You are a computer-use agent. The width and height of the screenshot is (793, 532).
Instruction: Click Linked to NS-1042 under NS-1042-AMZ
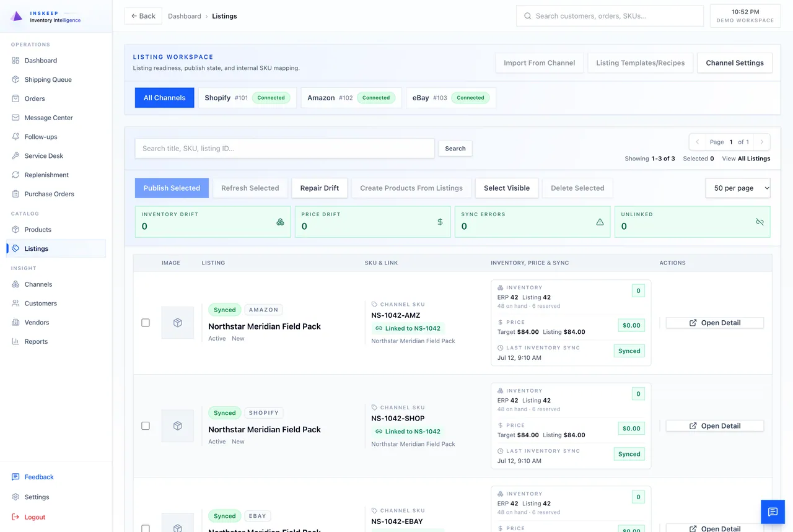tap(408, 328)
